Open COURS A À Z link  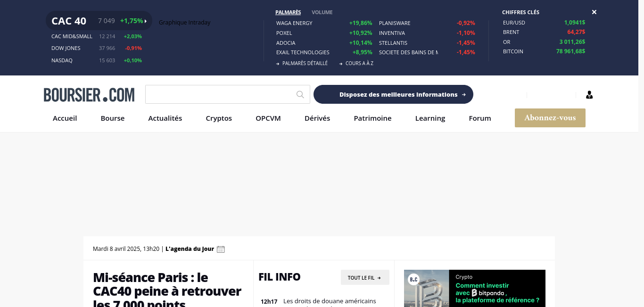point(356,63)
